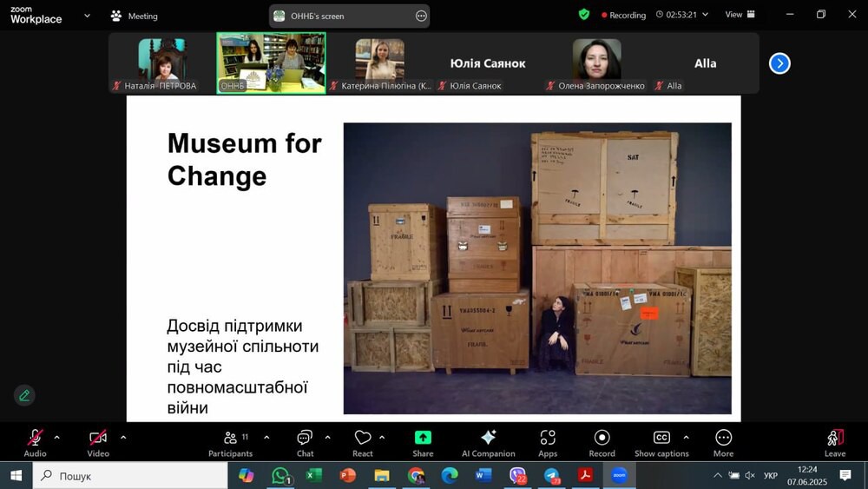
Task: Click the green annotation pencil icon
Action: pyautogui.click(x=24, y=395)
